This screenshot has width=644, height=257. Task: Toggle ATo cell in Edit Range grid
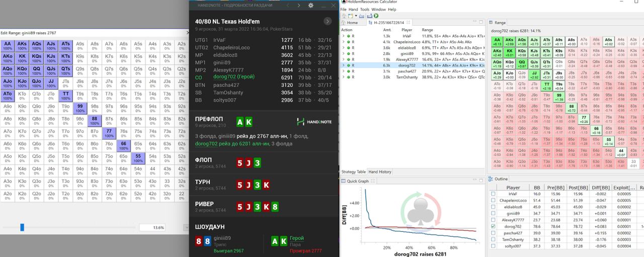tap(8, 96)
